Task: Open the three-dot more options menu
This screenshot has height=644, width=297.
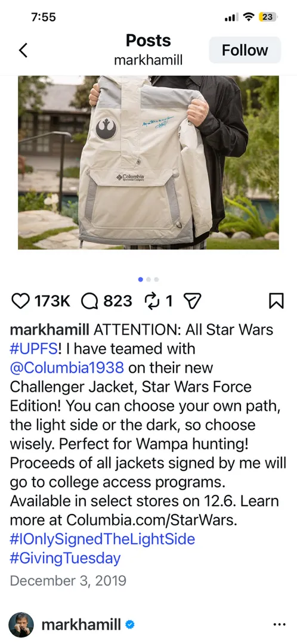Action: click(279, 625)
